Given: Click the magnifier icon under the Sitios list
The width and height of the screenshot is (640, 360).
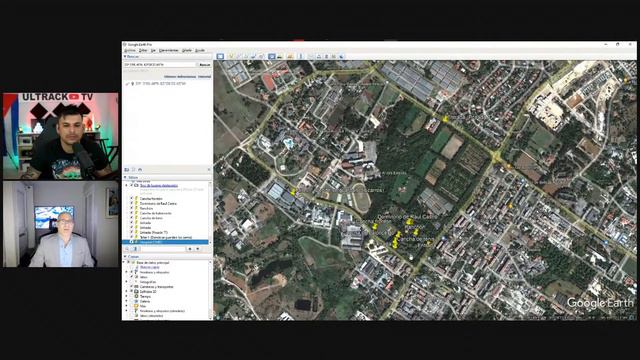Looking at the screenshot, I should pos(127,249).
